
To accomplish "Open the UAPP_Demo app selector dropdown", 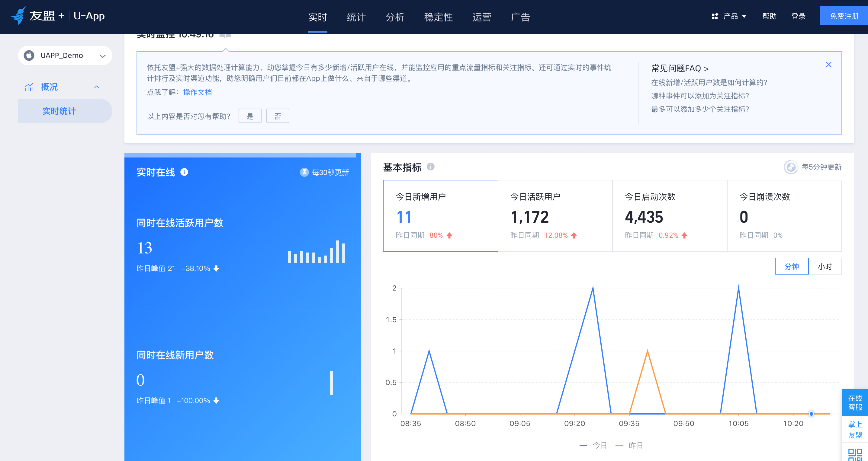I will pos(65,55).
